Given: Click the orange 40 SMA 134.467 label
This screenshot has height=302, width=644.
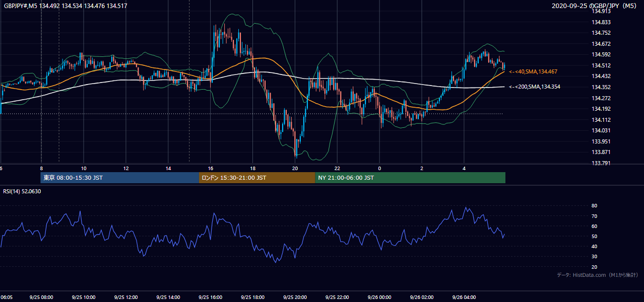Looking at the screenshot, I should (533, 72).
